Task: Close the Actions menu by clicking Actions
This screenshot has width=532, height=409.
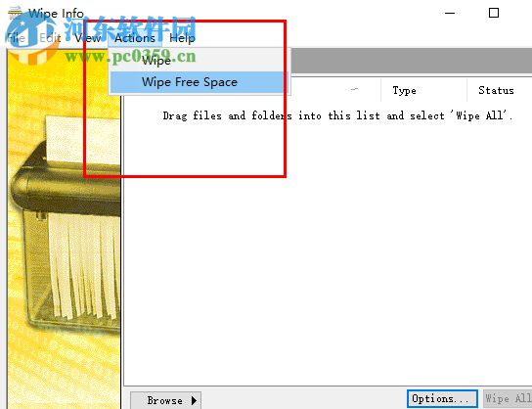Action: pos(135,38)
